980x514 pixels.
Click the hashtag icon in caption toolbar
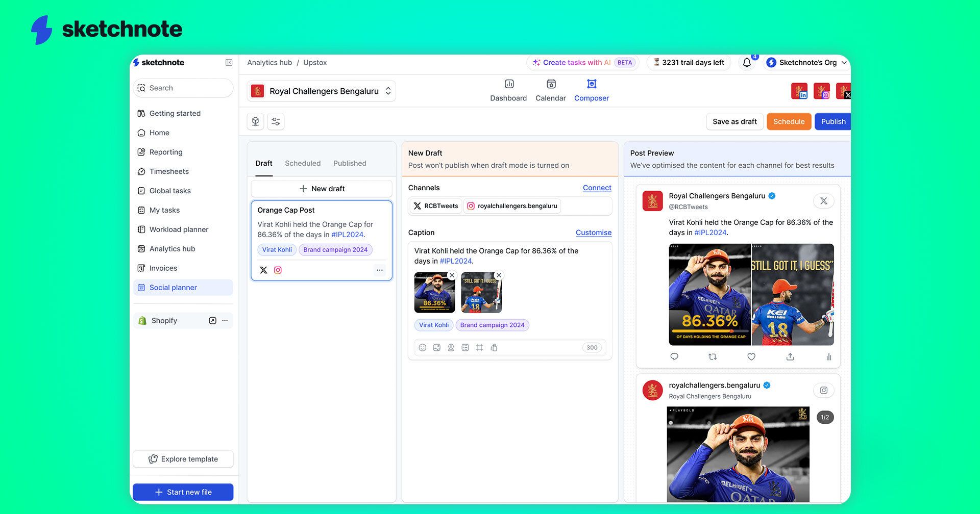(x=479, y=348)
